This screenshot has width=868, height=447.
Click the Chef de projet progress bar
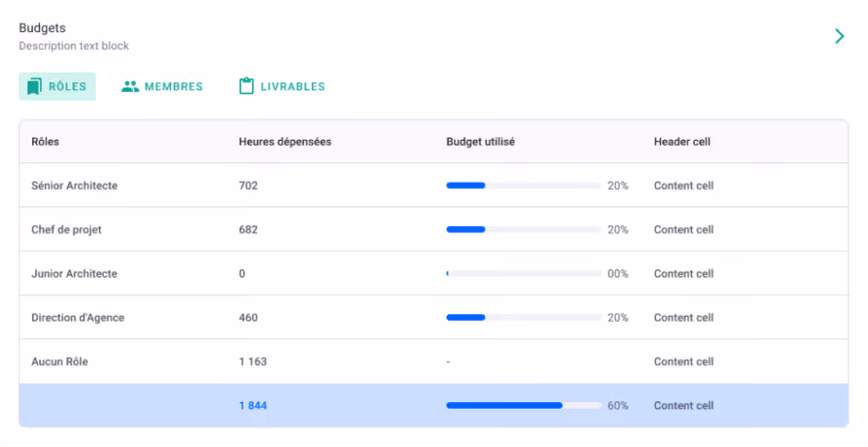(524, 229)
